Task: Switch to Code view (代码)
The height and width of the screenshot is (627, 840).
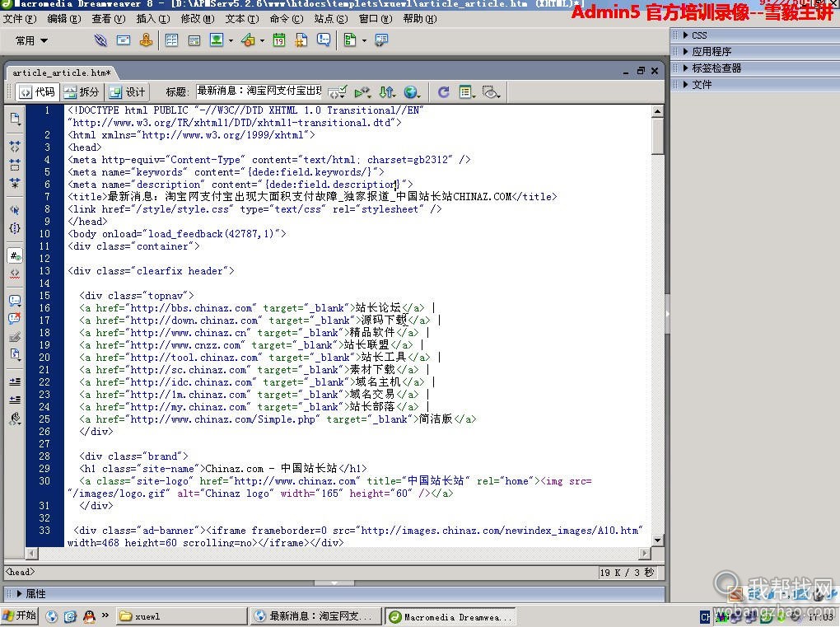Action: (x=37, y=92)
